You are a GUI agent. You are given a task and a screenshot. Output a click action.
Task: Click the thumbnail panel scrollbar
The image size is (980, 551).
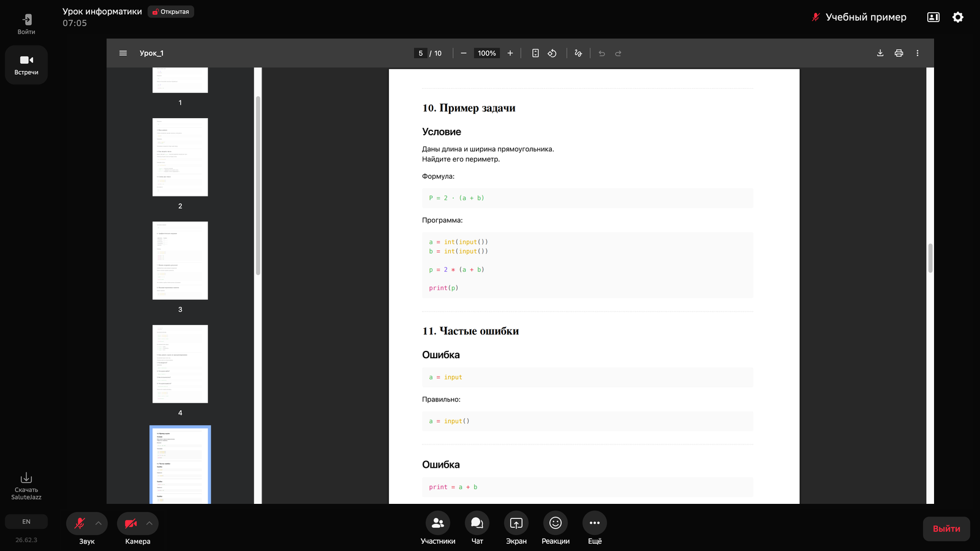coord(258,186)
